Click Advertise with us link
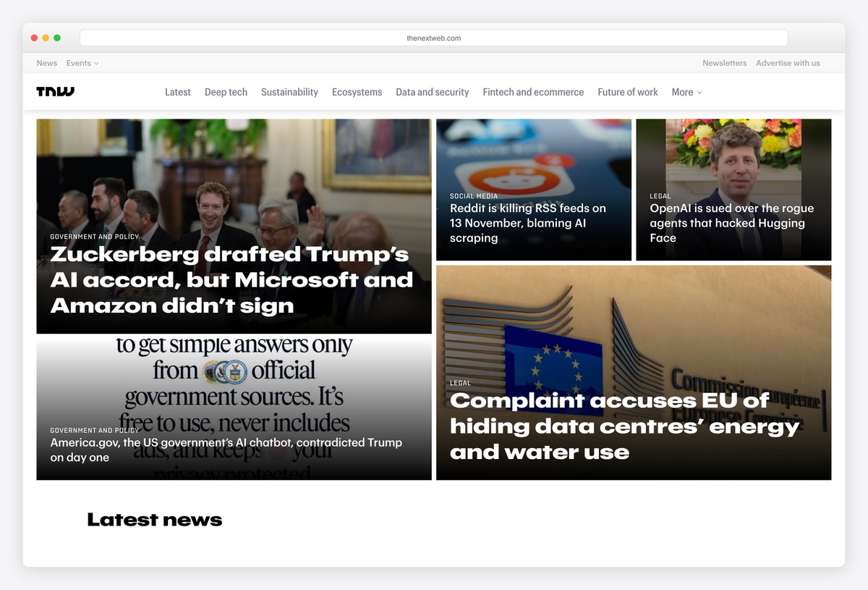The width and height of the screenshot is (868, 590). tap(788, 63)
